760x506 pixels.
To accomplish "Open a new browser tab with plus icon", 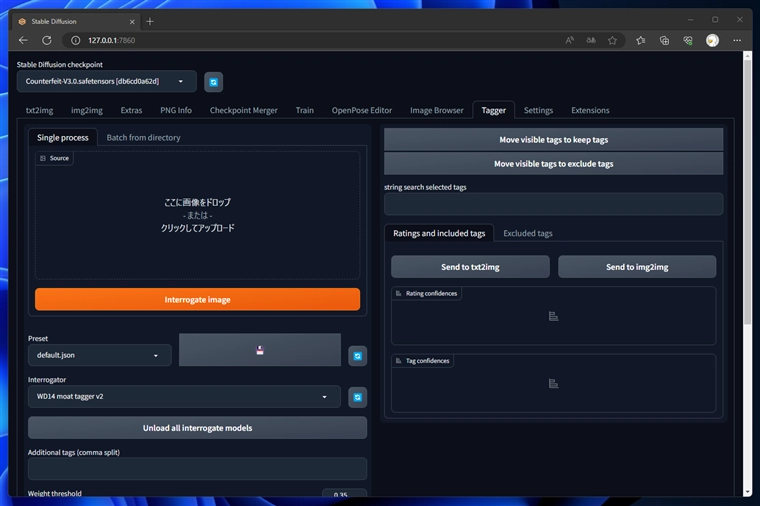I will point(150,21).
